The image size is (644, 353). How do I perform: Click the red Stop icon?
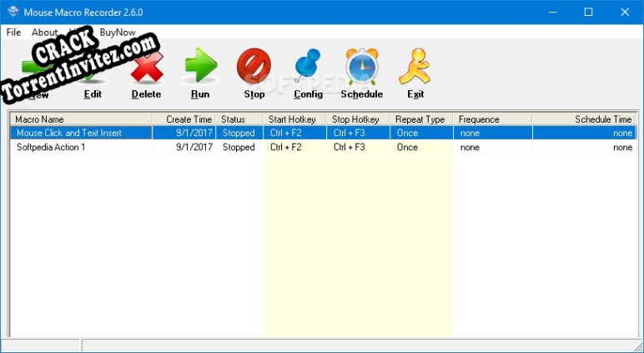(x=254, y=66)
